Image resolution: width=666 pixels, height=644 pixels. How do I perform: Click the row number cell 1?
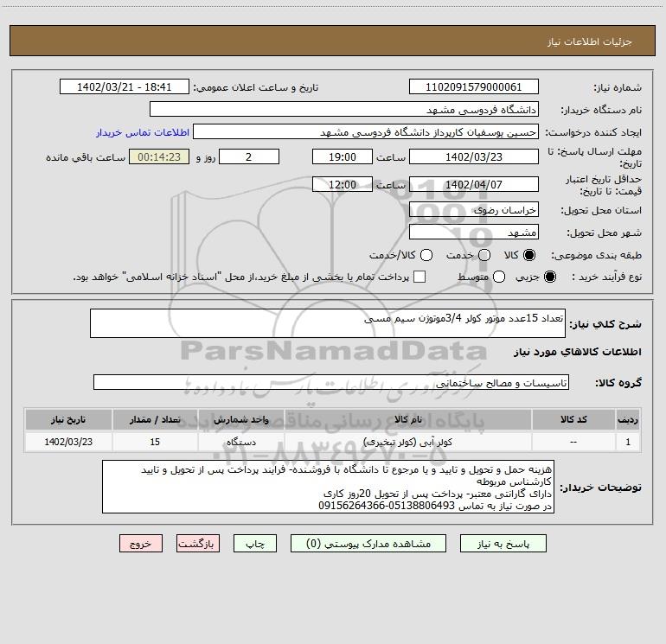pyautogui.click(x=628, y=443)
